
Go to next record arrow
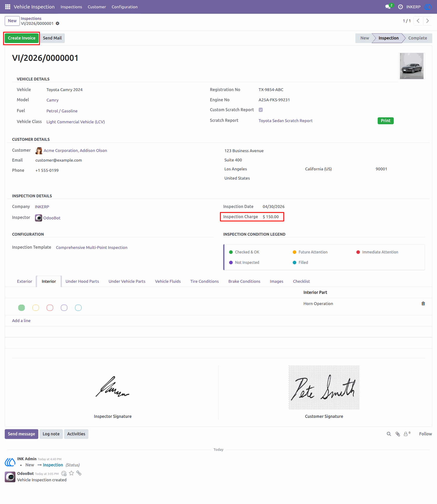428,21
